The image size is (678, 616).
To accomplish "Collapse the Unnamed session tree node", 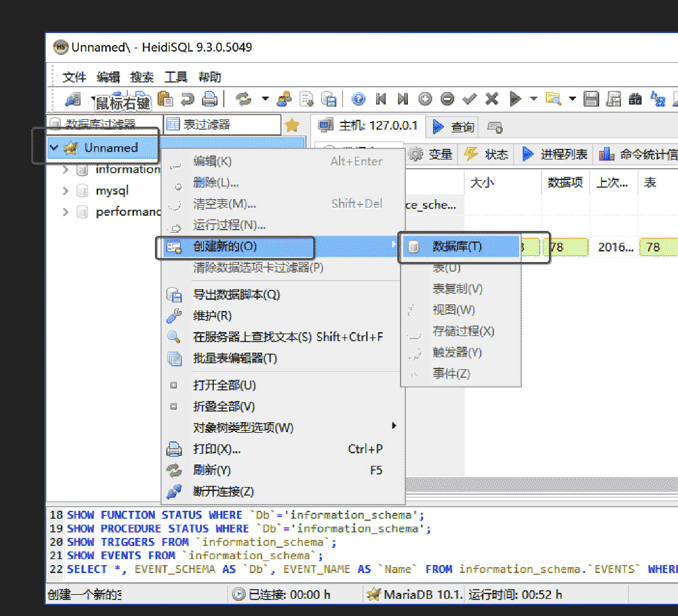I will tap(54, 148).
